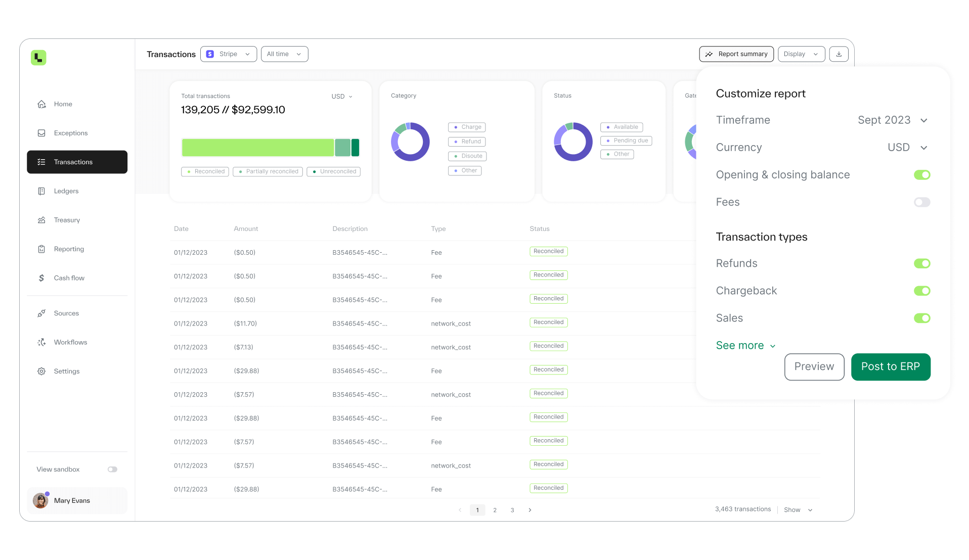Open the Display dropdown
Viewport: 969px width, 560px height.
point(801,54)
